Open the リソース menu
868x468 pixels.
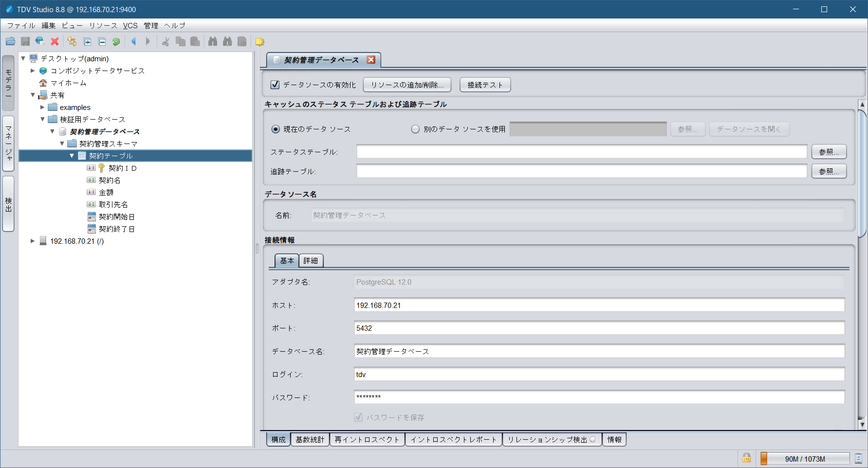click(103, 25)
